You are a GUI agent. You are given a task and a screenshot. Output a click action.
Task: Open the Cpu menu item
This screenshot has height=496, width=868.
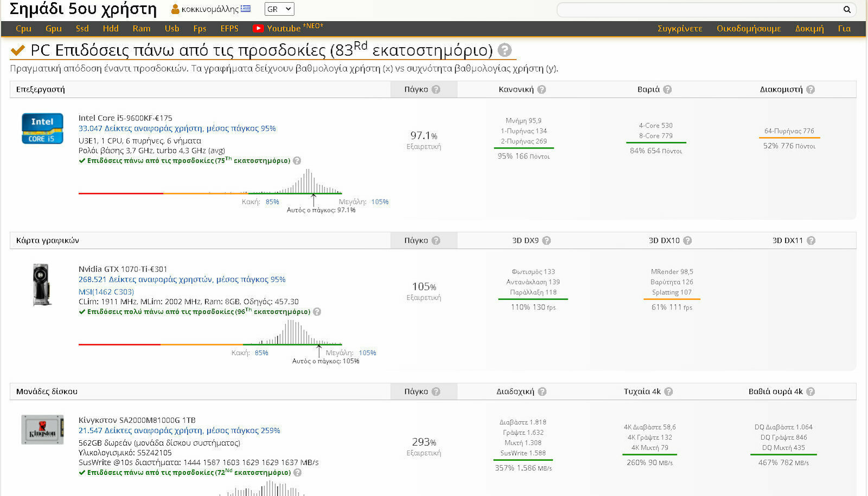(x=23, y=28)
